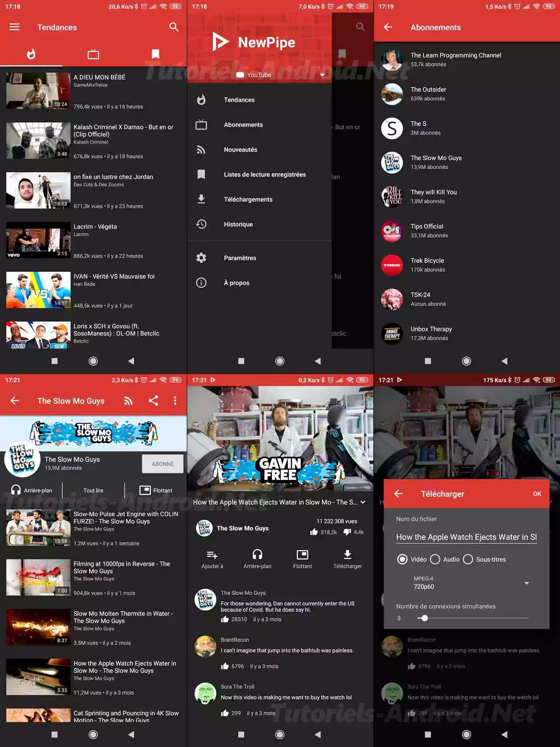This screenshot has width=560, height=747.
Task: Open BrantRecon commenter avatar
Action: tap(205, 646)
